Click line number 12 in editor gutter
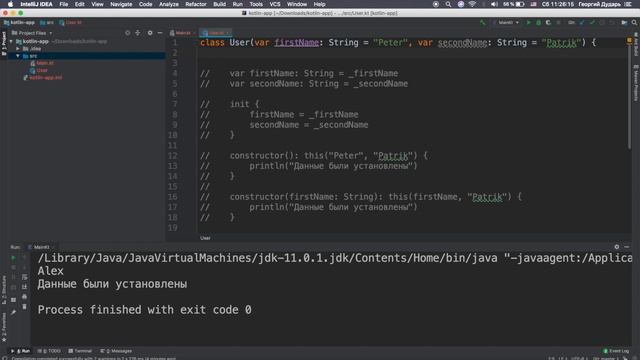 coord(173,156)
